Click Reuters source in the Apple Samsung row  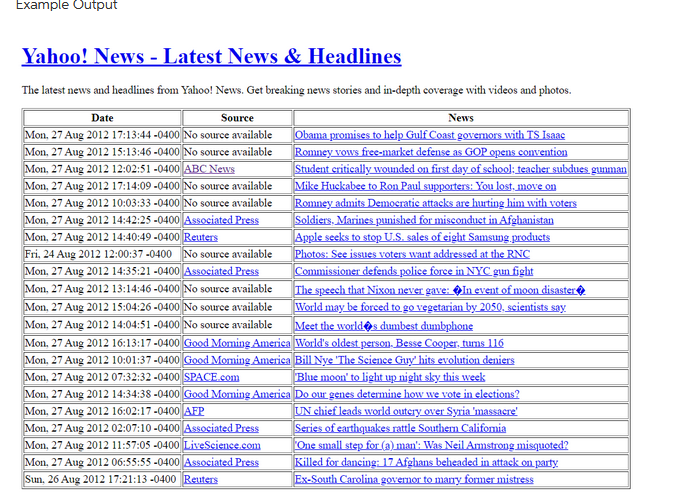pos(201,237)
